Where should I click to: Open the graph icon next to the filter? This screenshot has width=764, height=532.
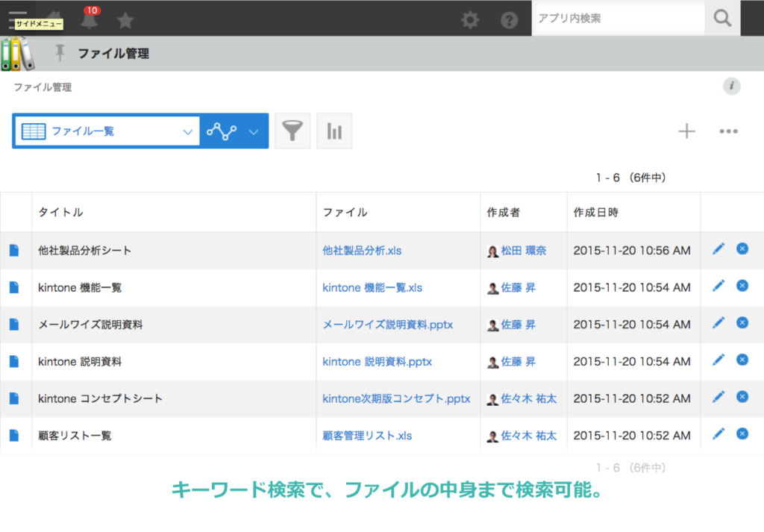[x=334, y=131]
